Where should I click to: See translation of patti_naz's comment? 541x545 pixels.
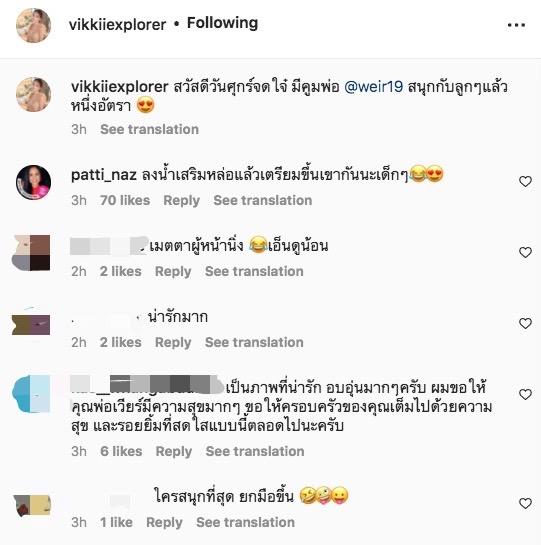[263, 200]
